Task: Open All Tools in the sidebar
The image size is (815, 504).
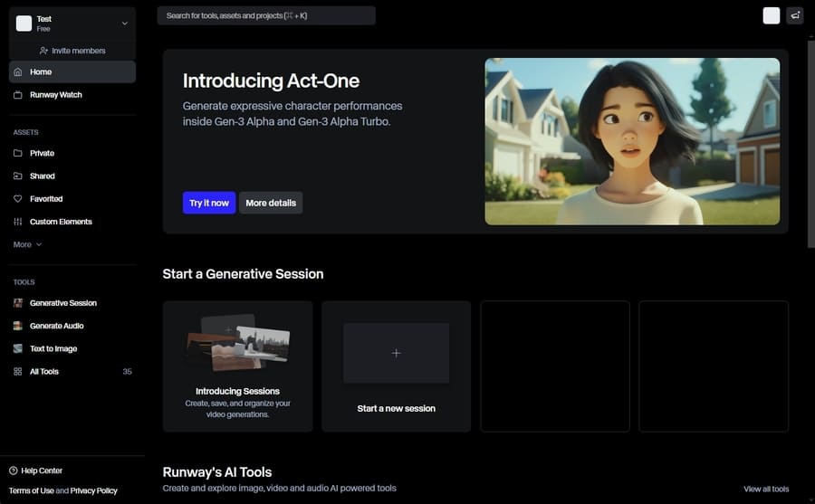Action: [x=72, y=372]
